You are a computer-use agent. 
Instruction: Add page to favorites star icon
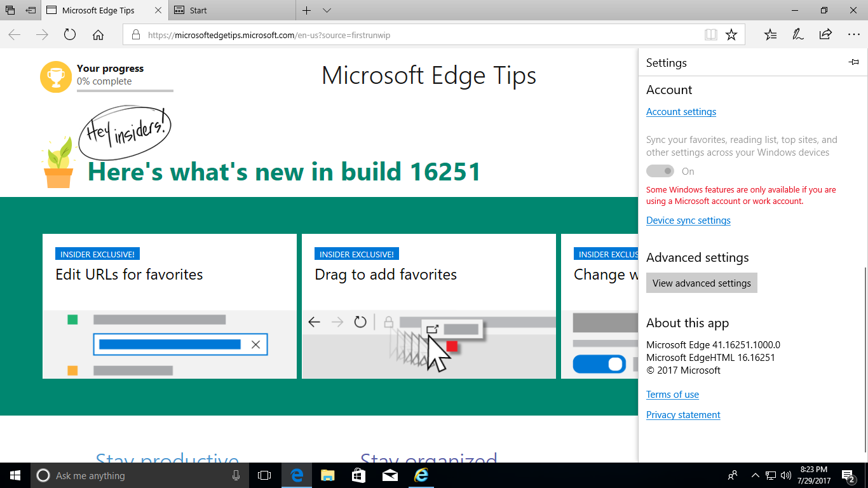click(x=731, y=35)
